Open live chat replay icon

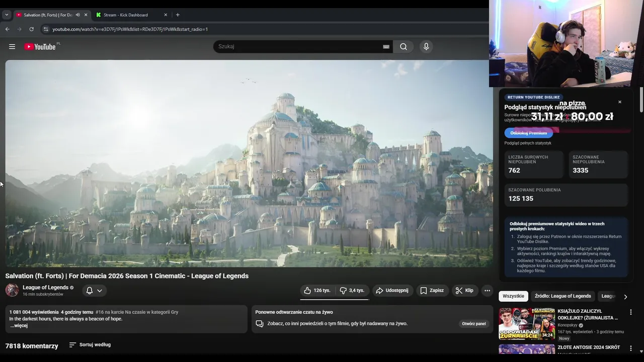[260, 324]
